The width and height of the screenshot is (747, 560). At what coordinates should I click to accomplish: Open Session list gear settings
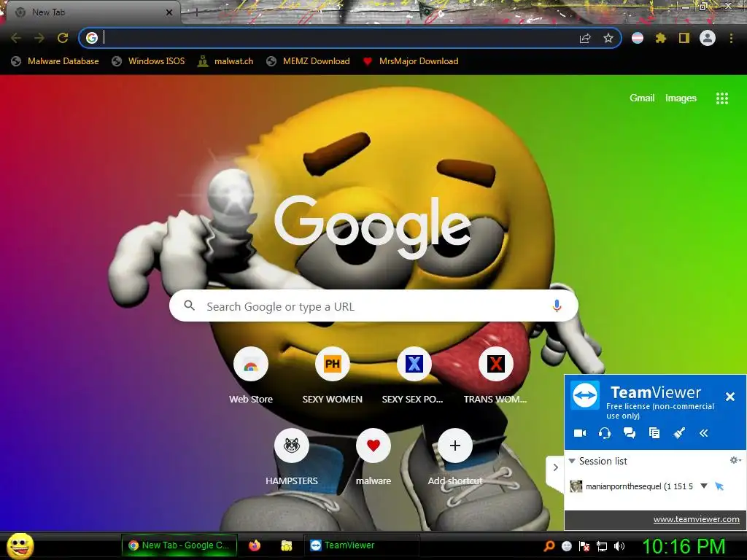click(x=735, y=460)
